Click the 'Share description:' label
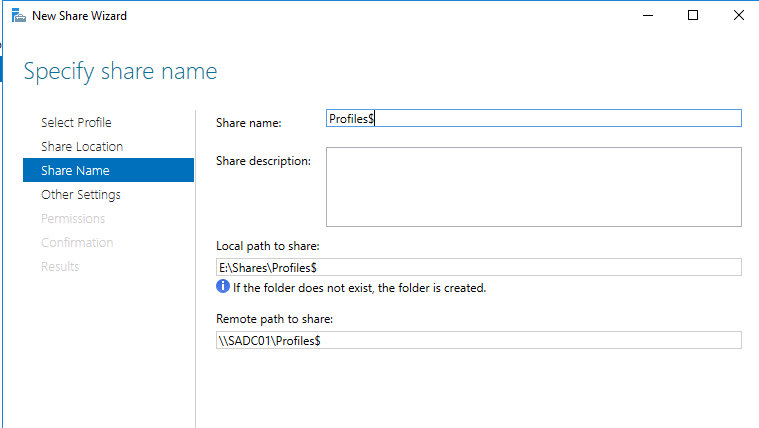759x428 pixels. [x=263, y=160]
